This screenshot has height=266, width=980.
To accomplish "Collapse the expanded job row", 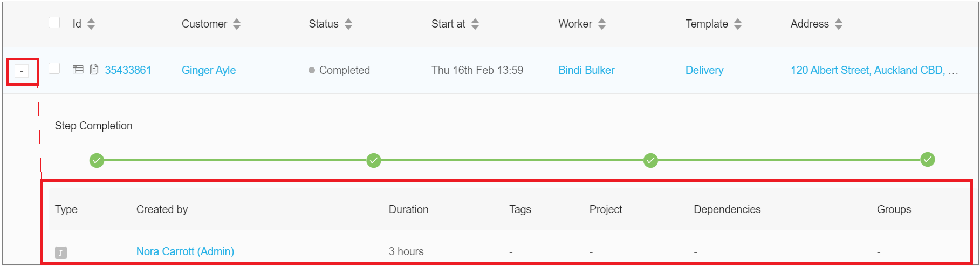I will [22, 71].
